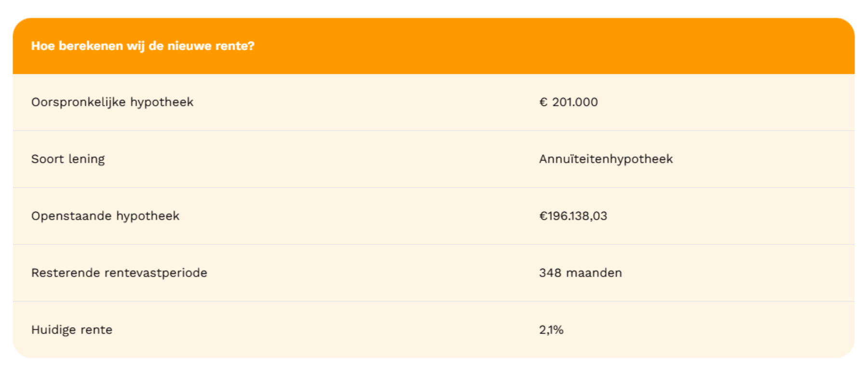Select the "Huidige rente" label
Screen dimensions: 868x372
click(71, 330)
